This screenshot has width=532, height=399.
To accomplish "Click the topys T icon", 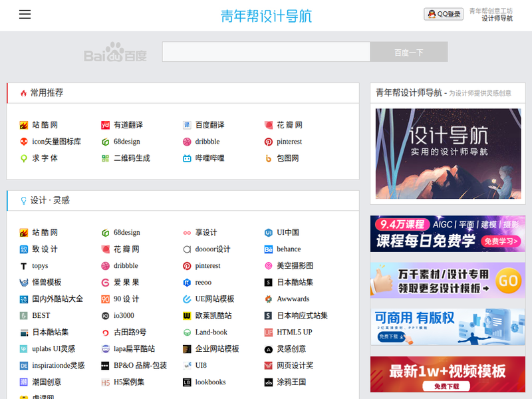I will [x=24, y=266].
